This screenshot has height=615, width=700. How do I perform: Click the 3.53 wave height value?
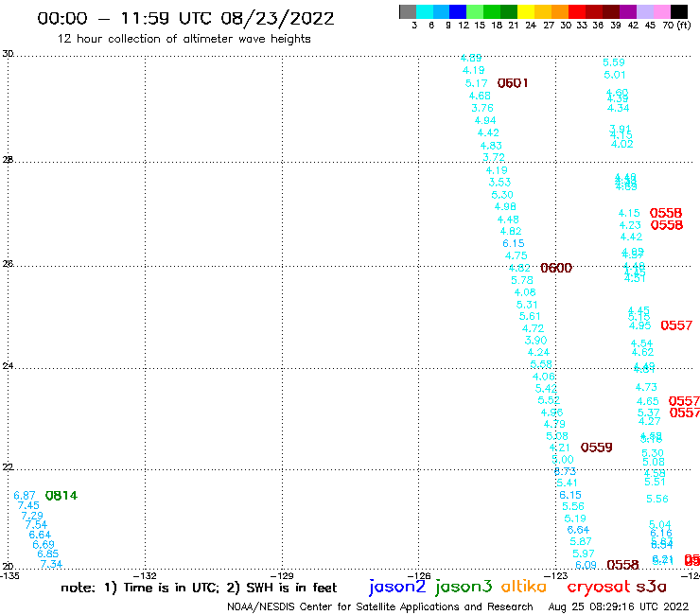click(499, 183)
